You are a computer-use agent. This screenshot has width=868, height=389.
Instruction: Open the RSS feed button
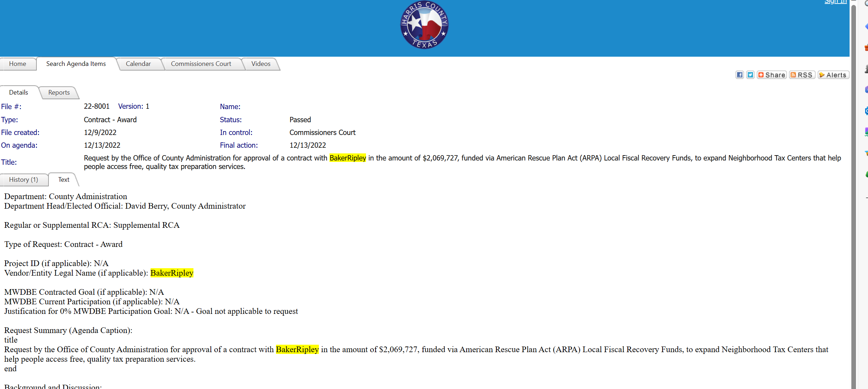coord(802,75)
